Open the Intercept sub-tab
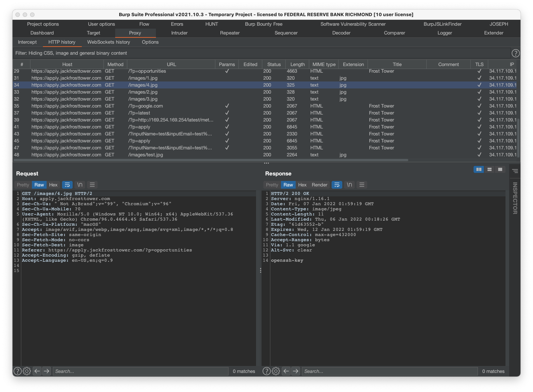Viewport: 533px width, 392px height. pyautogui.click(x=28, y=42)
